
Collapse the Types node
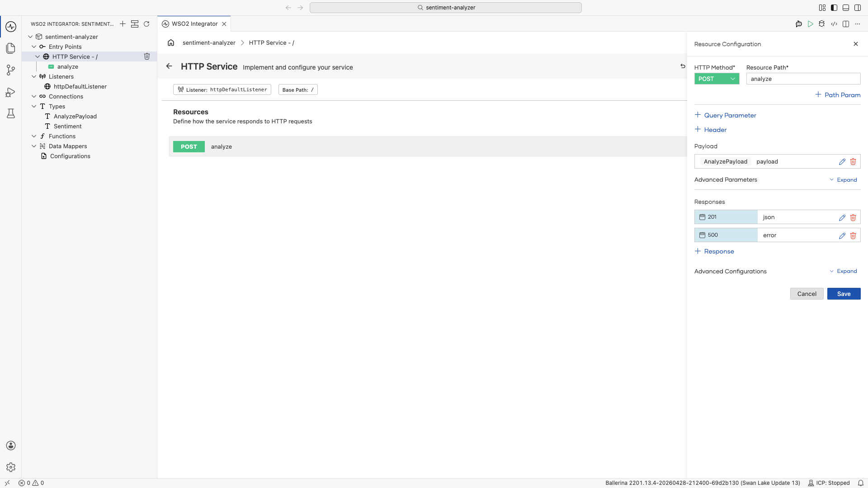[34, 106]
